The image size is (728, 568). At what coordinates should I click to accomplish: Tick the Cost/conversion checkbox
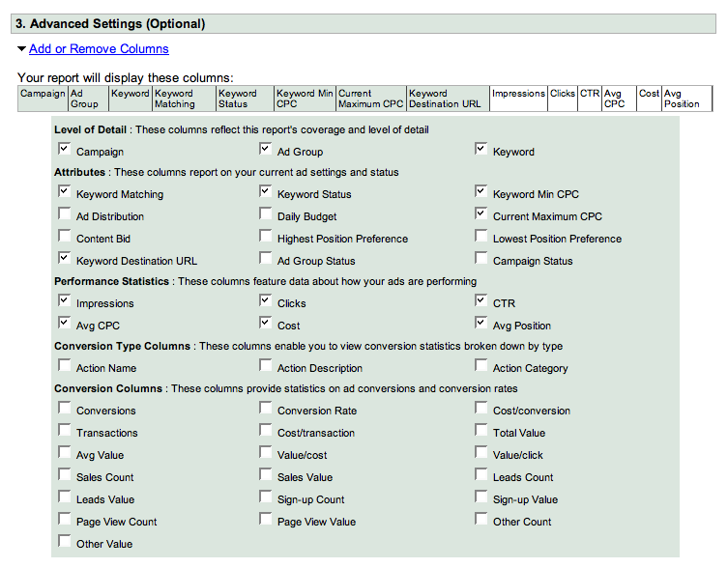coord(481,409)
